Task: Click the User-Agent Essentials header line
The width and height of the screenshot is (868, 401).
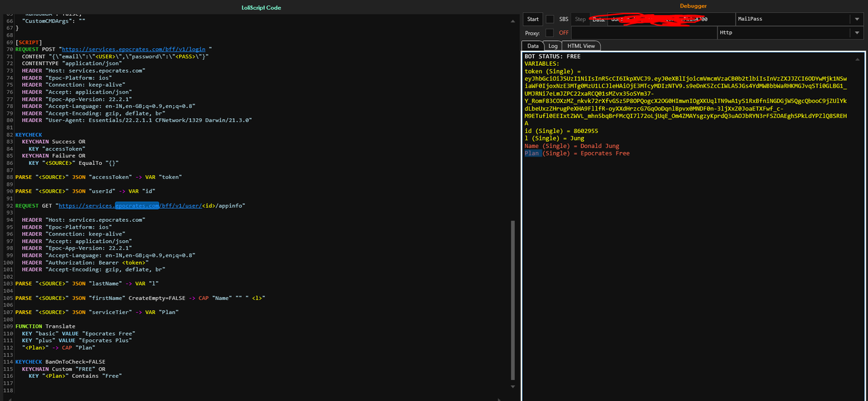Action: 137,120
